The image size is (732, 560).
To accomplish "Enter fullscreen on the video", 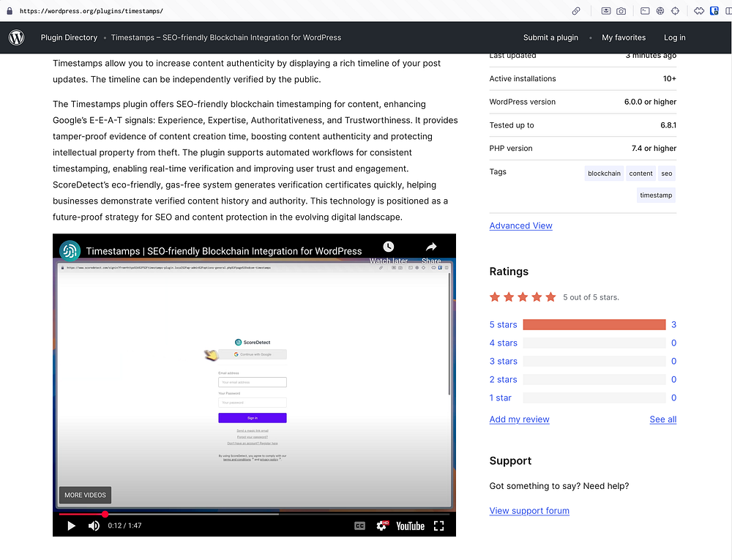I will 438,526.
